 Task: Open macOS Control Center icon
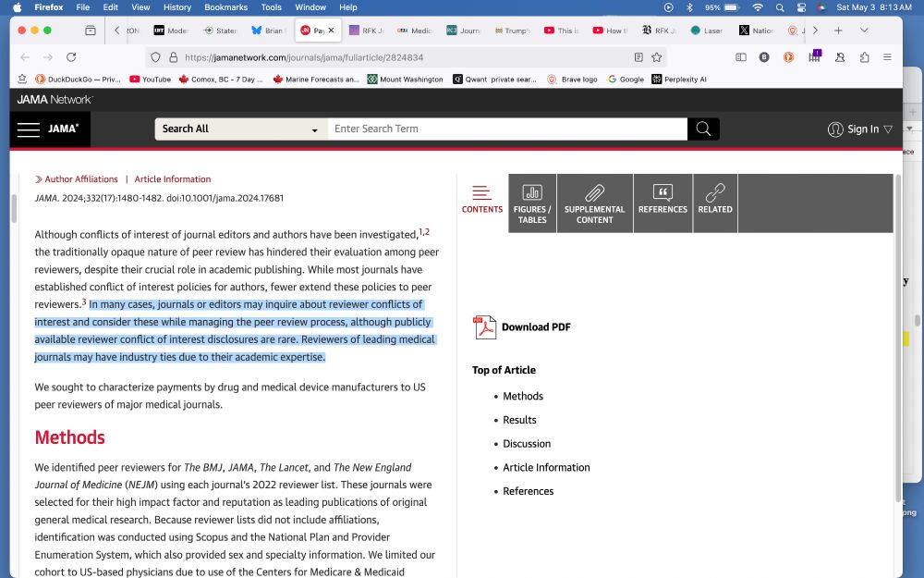[801, 7]
